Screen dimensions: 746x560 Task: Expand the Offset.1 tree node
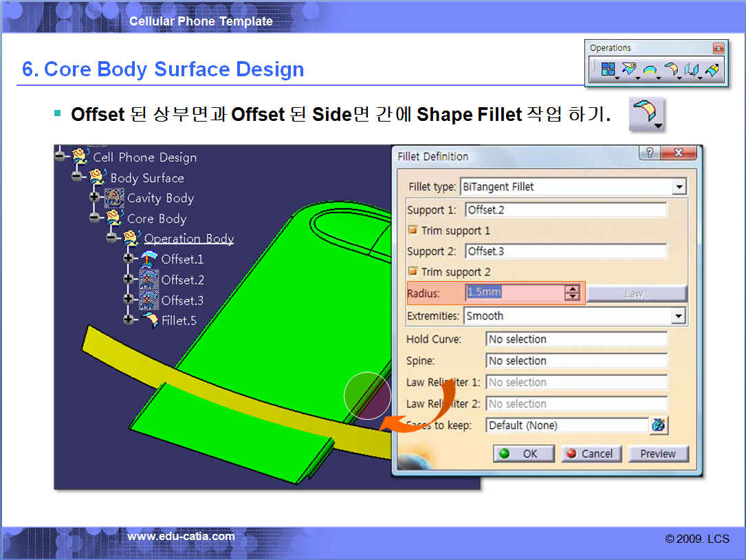tap(128, 259)
